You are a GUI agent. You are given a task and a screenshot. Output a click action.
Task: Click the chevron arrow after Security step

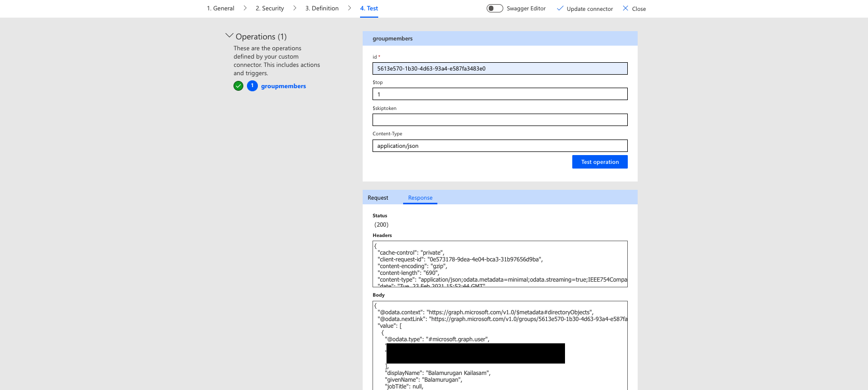(x=295, y=8)
